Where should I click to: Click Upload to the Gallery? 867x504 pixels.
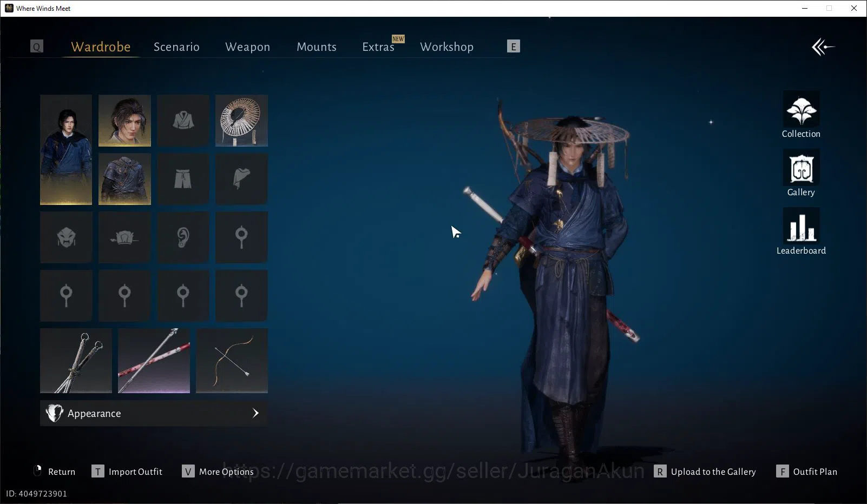pos(705,472)
